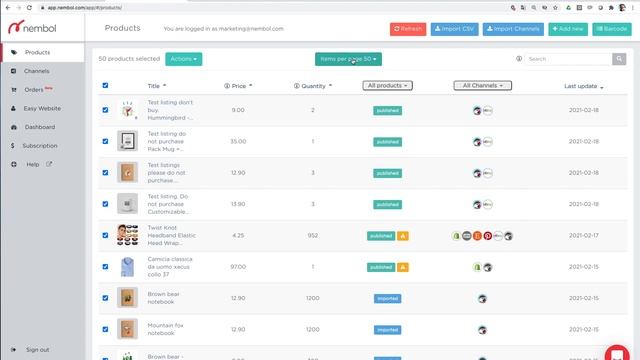
Task: Click the info icon next to Quantity
Action: (297, 86)
